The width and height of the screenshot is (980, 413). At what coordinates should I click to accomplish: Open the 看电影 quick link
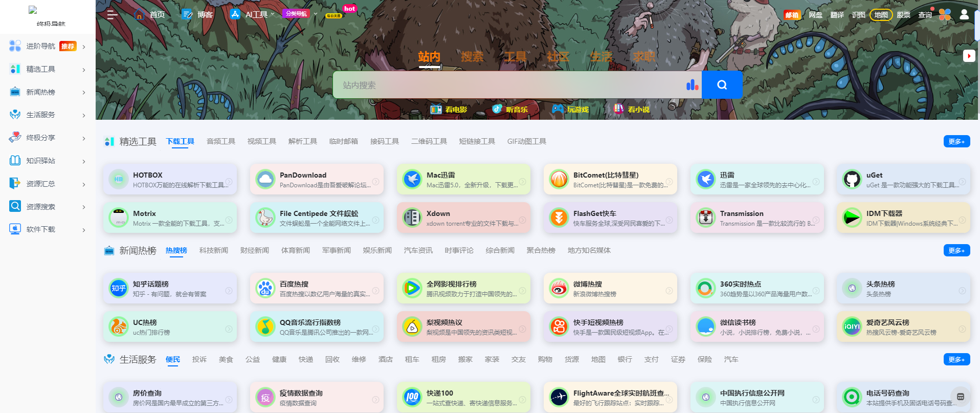tap(449, 109)
